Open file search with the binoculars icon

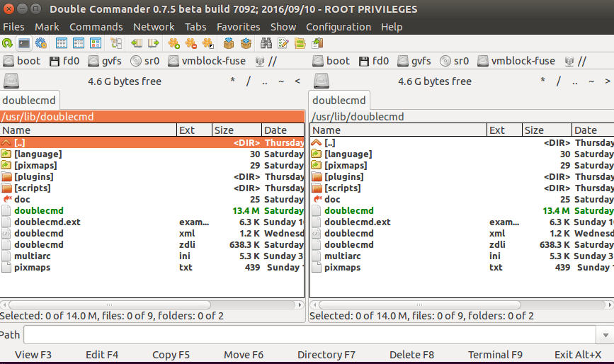267,43
